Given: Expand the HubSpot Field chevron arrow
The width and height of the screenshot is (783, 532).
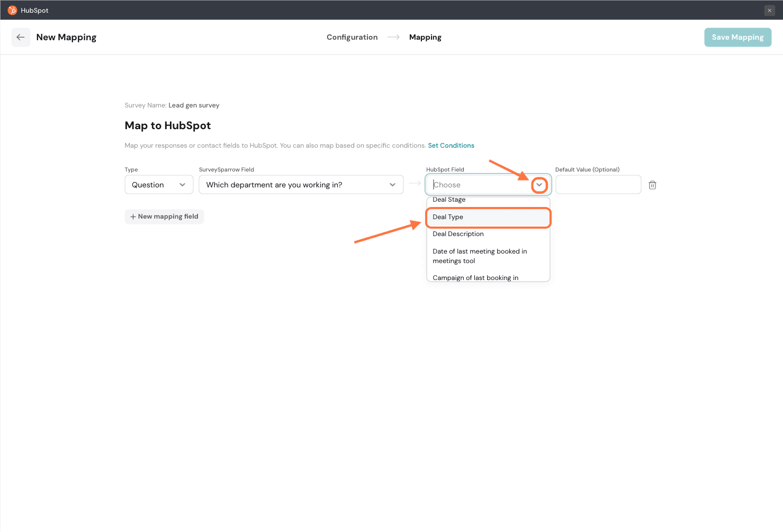Looking at the screenshot, I should [x=539, y=185].
